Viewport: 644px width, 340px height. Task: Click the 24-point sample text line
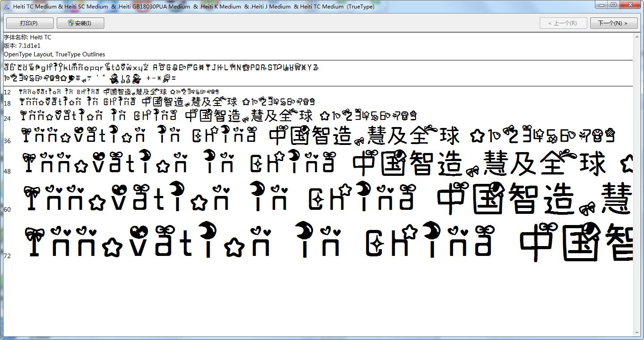tap(219, 115)
